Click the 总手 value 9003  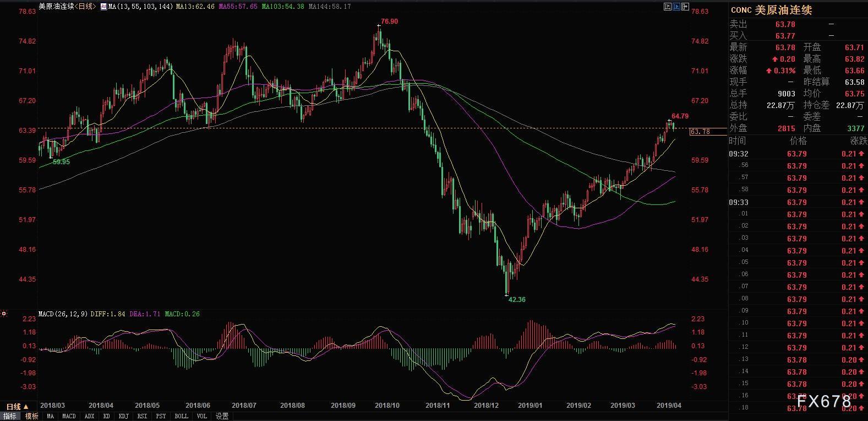pyautogui.click(x=787, y=94)
